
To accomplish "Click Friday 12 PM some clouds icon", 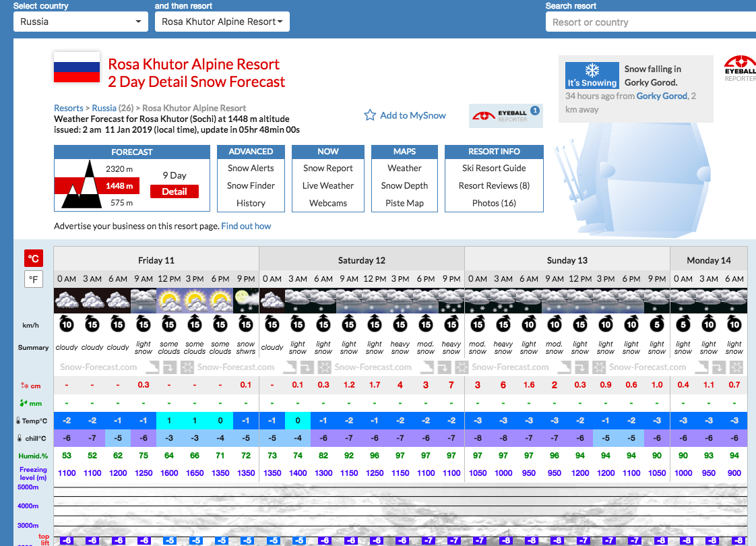I will point(169,300).
